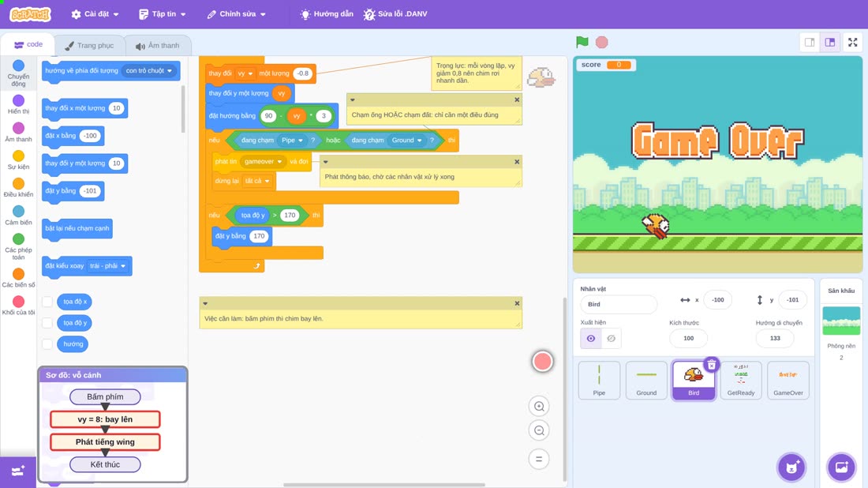
Task: Switch to large stage layout
Action: click(830, 42)
